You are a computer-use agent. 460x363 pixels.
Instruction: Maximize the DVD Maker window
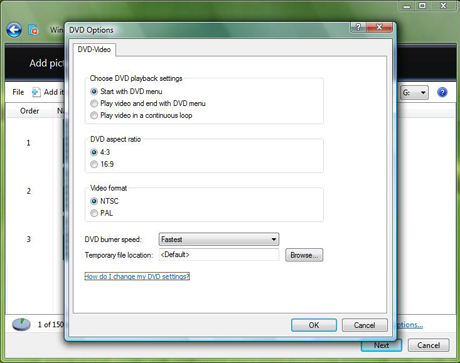pos(422,6)
